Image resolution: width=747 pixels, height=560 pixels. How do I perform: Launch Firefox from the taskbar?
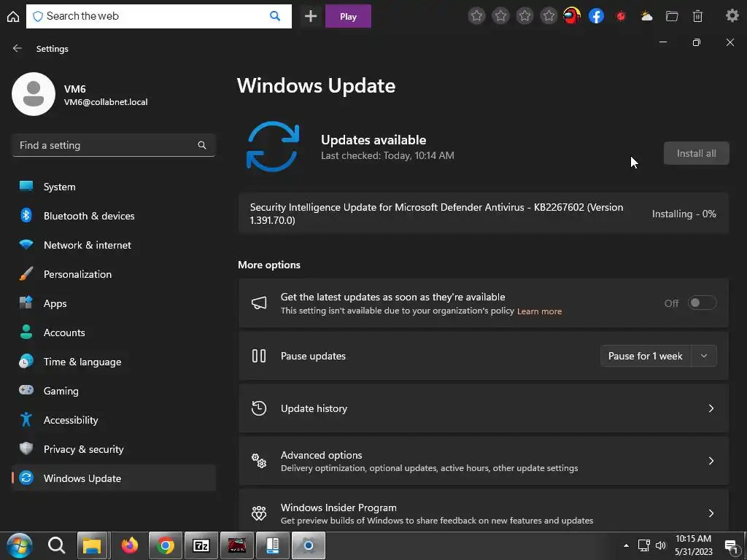(129, 545)
